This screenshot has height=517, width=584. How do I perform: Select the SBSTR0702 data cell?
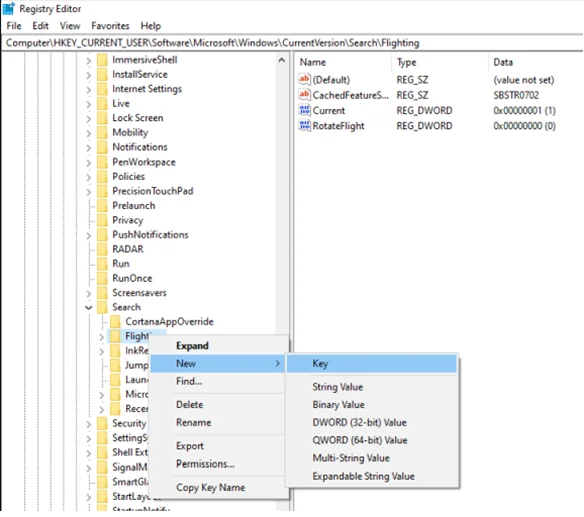[x=516, y=95]
